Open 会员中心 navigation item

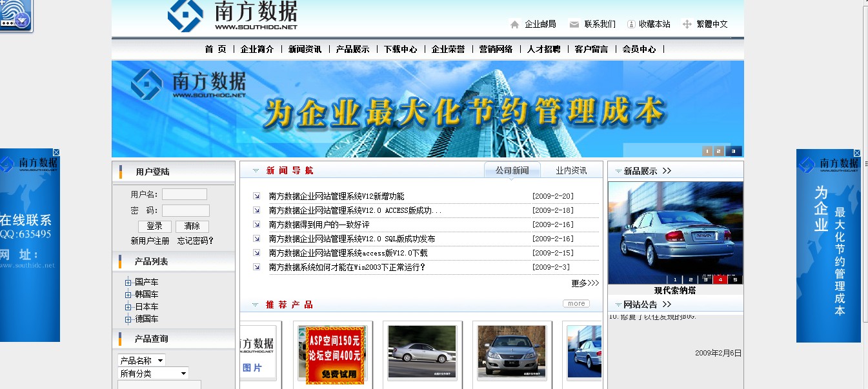(639, 49)
